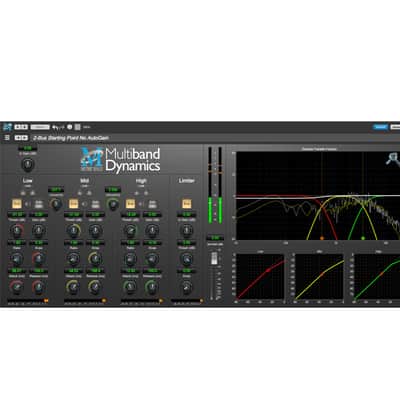Viewport: 400px width, 400px height.
Task: Click the green Mid/High crossover handle on the graph
Action: coord(363,238)
